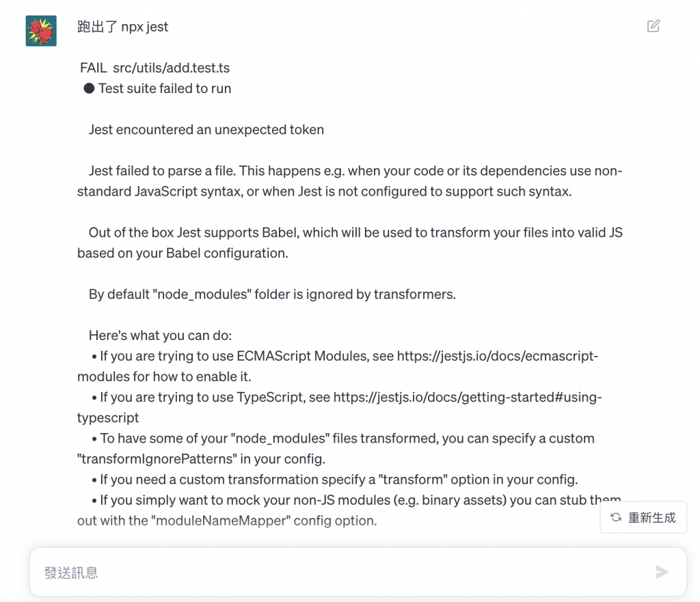Click the 'Jest failed to parse a file' paragraph
Screen dimensions: 700x602
[350, 181]
